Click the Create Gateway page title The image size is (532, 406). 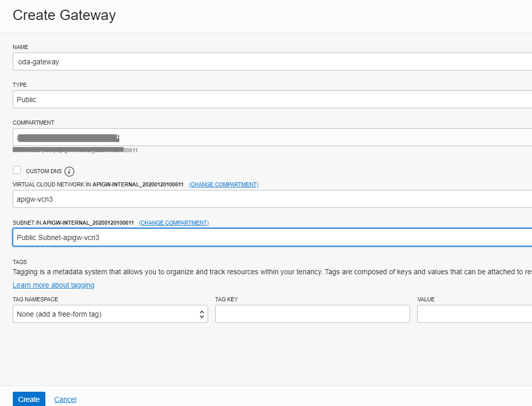pos(64,15)
